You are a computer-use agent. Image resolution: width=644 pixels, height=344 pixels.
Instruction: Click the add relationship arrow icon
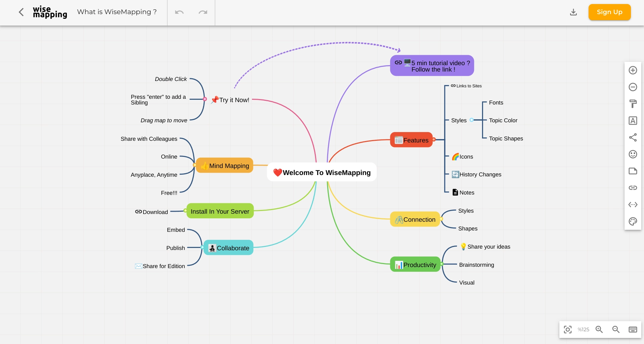tap(633, 205)
